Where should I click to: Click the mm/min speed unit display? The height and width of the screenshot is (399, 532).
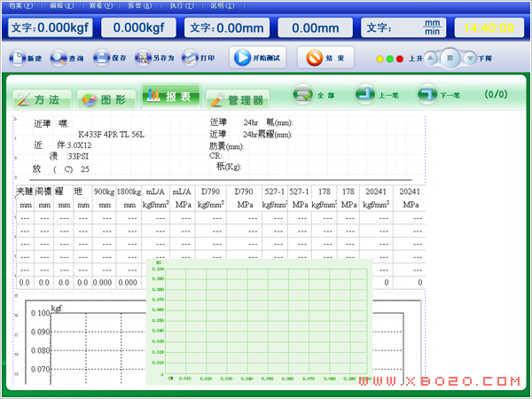tap(432, 27)
